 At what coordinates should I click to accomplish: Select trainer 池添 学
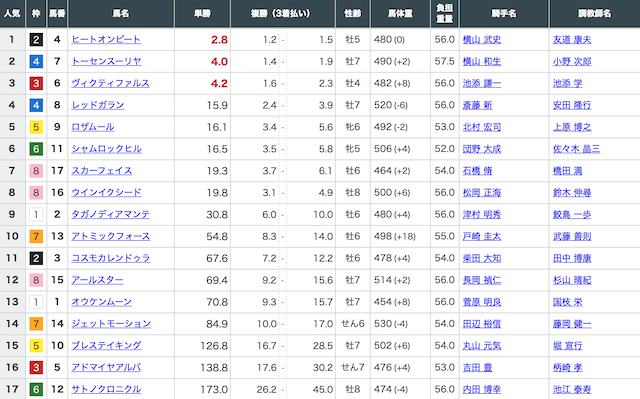pos(567,83)
